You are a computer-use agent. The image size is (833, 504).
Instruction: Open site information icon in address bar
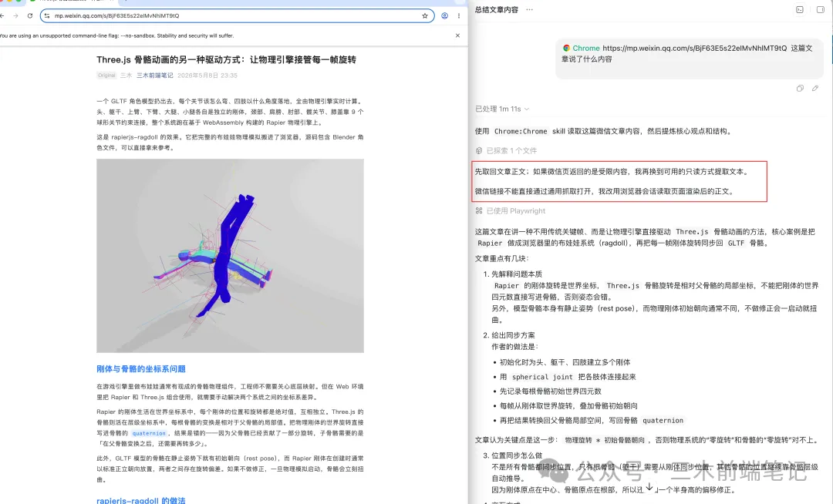click(47, 16)
